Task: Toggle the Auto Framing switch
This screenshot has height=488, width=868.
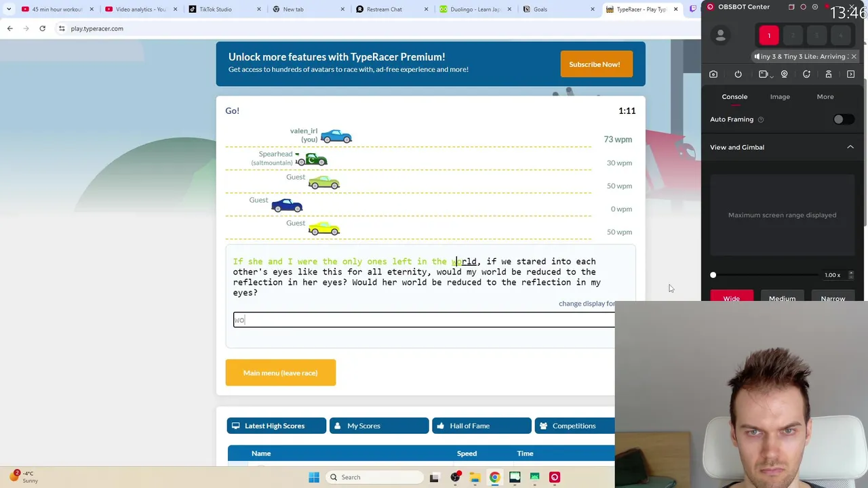Action: click(843, 119)
